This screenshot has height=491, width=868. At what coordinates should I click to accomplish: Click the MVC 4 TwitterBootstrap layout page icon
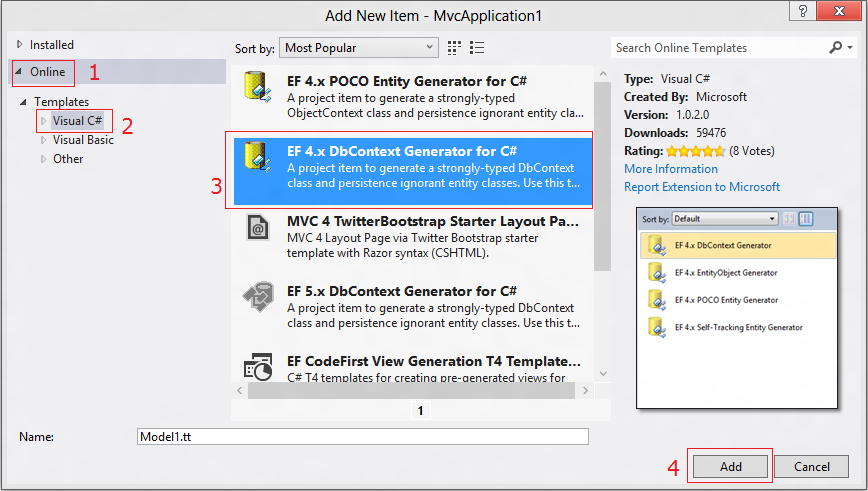point(258,228)
